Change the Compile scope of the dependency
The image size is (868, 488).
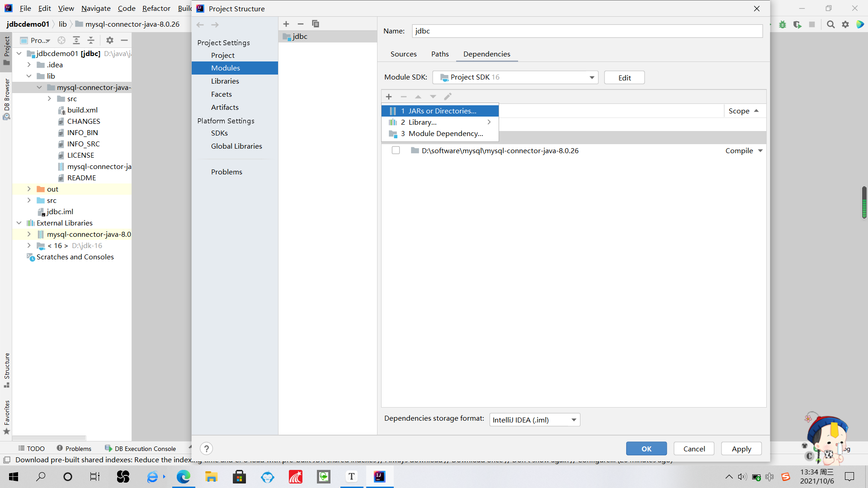coord(743,150)
